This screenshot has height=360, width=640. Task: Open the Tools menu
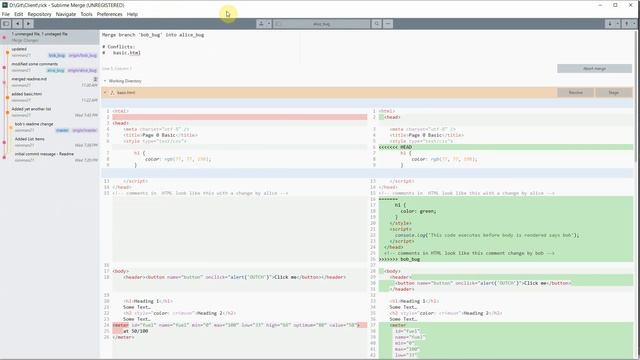pos(86,14)
